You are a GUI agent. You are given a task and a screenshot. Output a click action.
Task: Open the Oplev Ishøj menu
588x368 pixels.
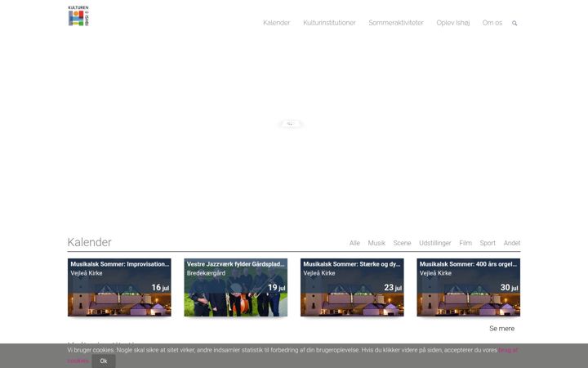pos(453,23)
